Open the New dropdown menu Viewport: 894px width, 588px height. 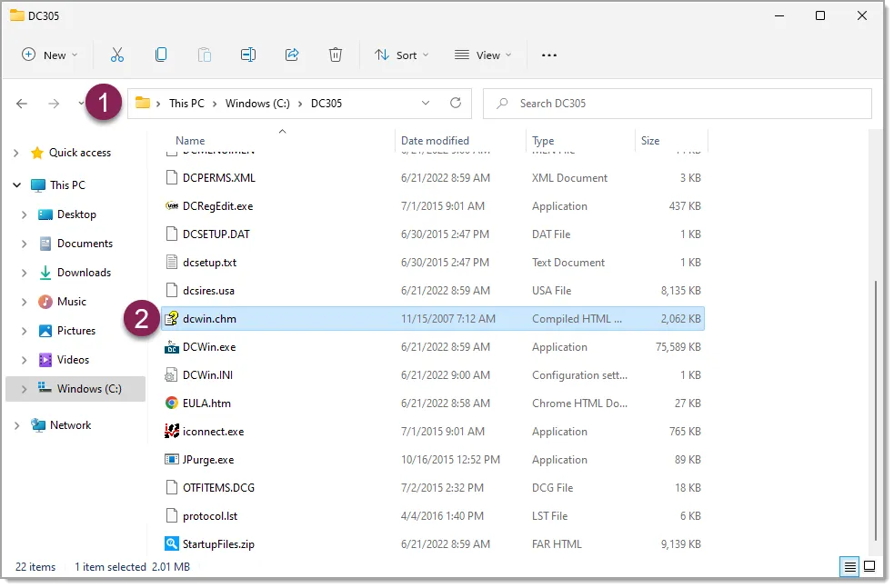point(50,55)
